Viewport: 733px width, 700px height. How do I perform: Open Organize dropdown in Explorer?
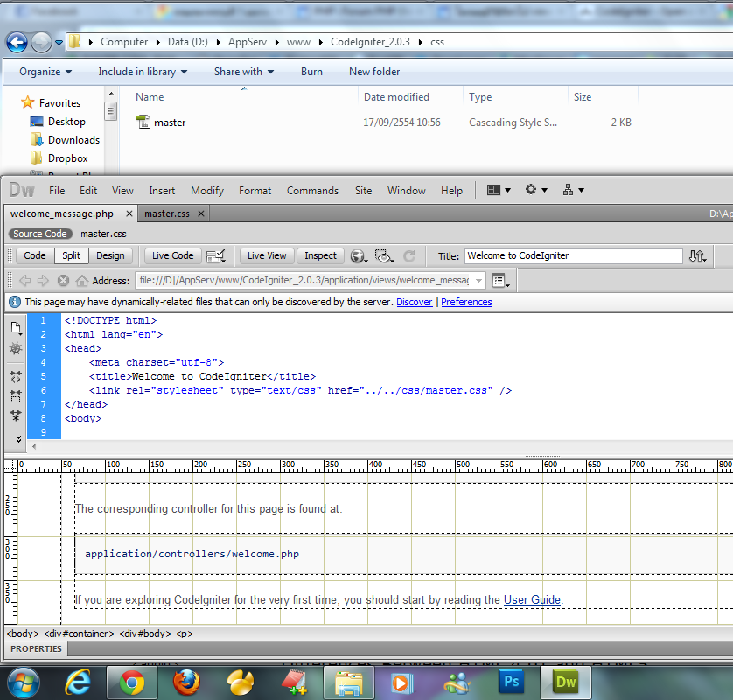[x=45, y=72]
